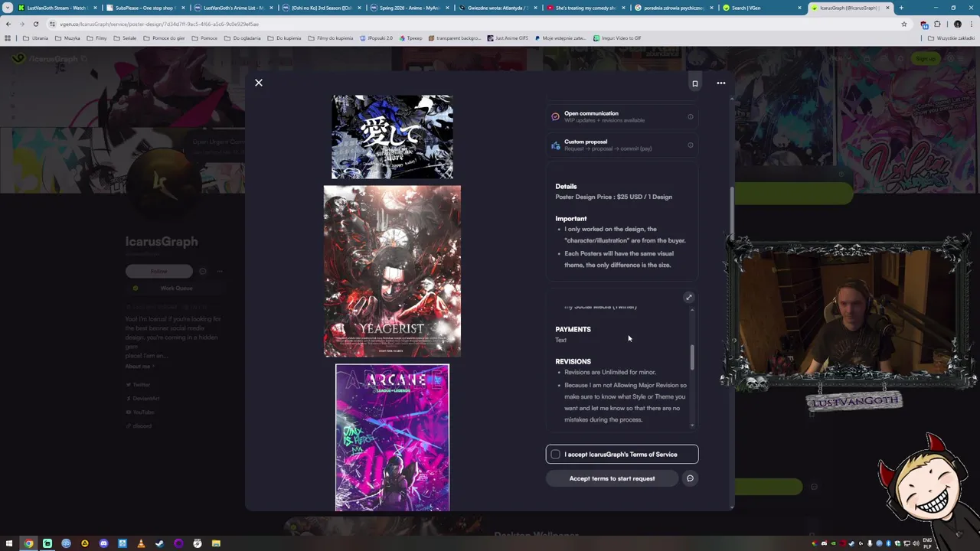Click Sign up button on background page
The width and height of the screenshot is (980, 551).
(926, 59)
